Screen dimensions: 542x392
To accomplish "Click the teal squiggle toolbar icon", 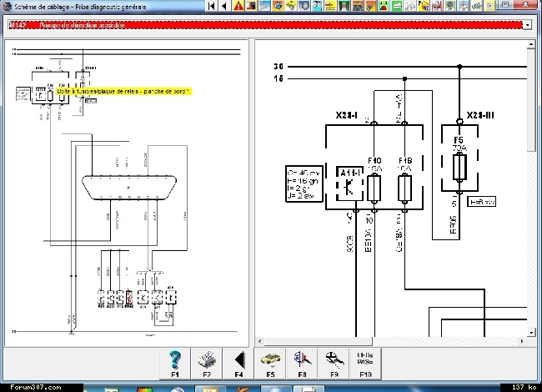I will pos(476,6).
